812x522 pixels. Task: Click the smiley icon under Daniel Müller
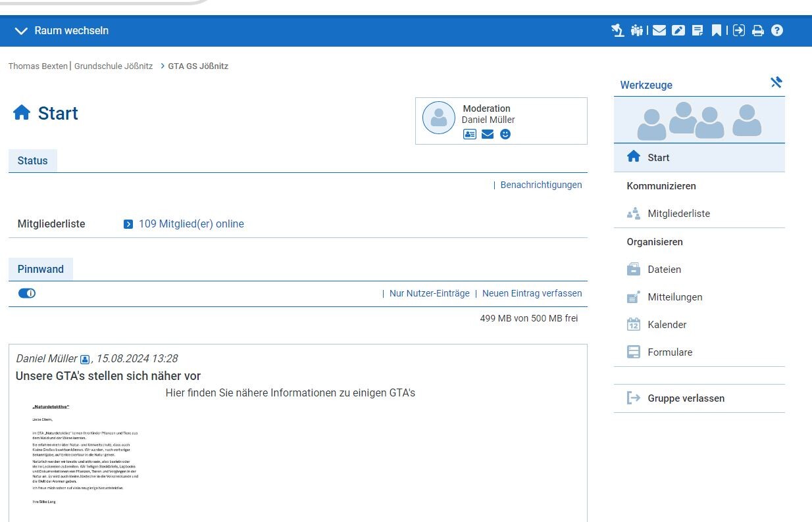tap(505, 134)
